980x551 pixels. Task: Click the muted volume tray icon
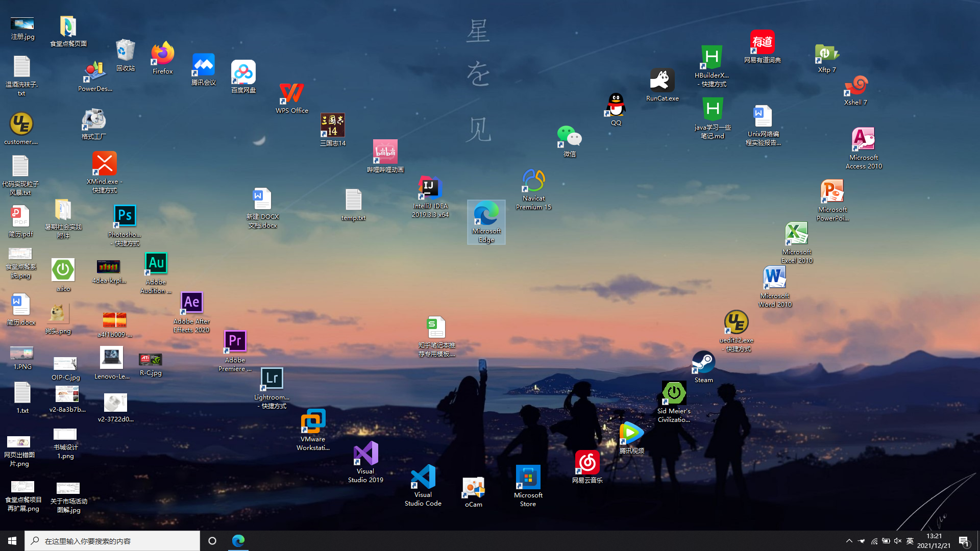[898, 541]
